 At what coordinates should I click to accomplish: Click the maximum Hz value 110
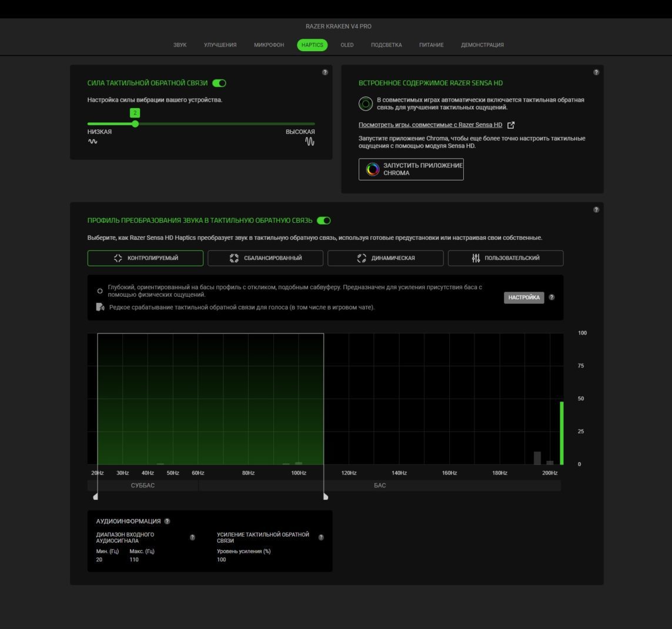(134, 560)
